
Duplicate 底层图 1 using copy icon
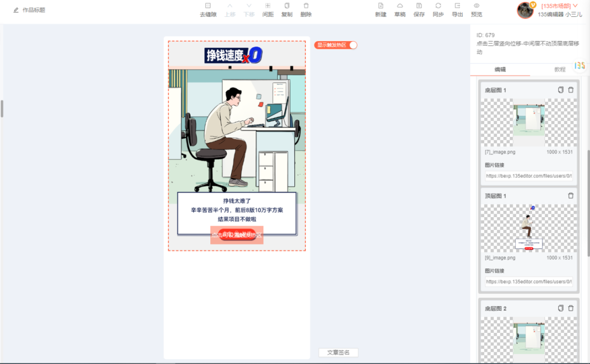point(560,90)
